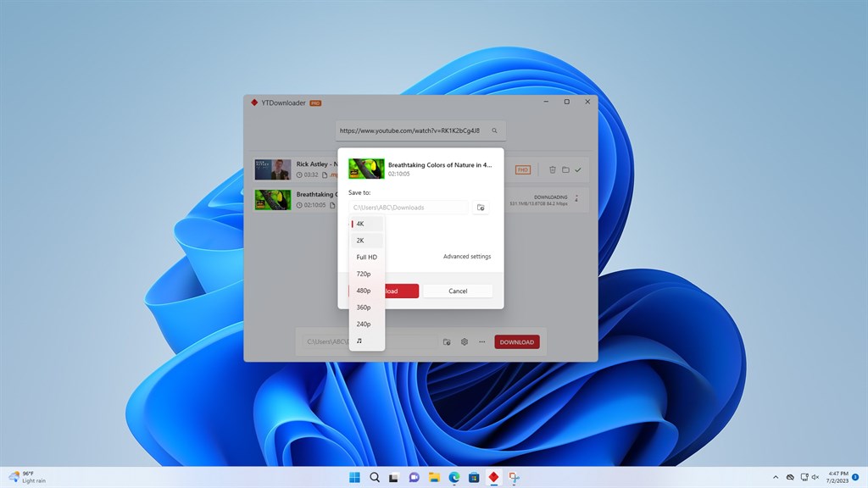The height and width of the screenshot is (488, 868).
Task: Open File Explorer from the taskbar
Action: (434, 477)
